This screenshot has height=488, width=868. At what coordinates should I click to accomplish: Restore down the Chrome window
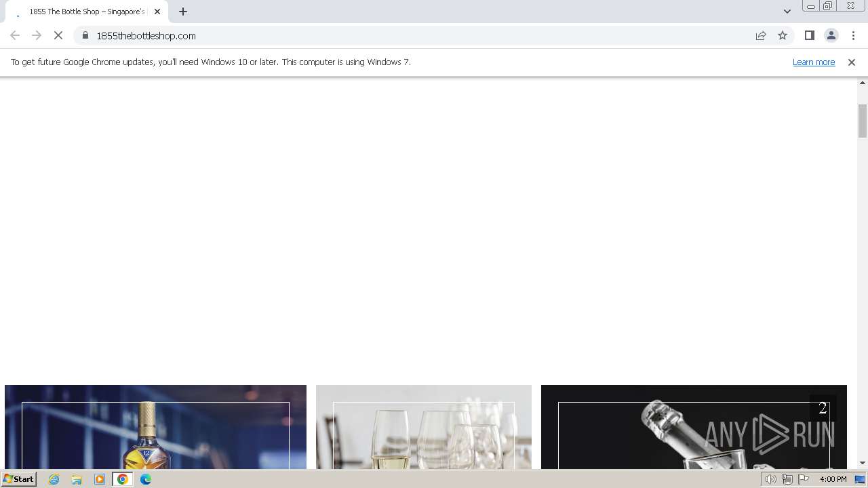827,5
